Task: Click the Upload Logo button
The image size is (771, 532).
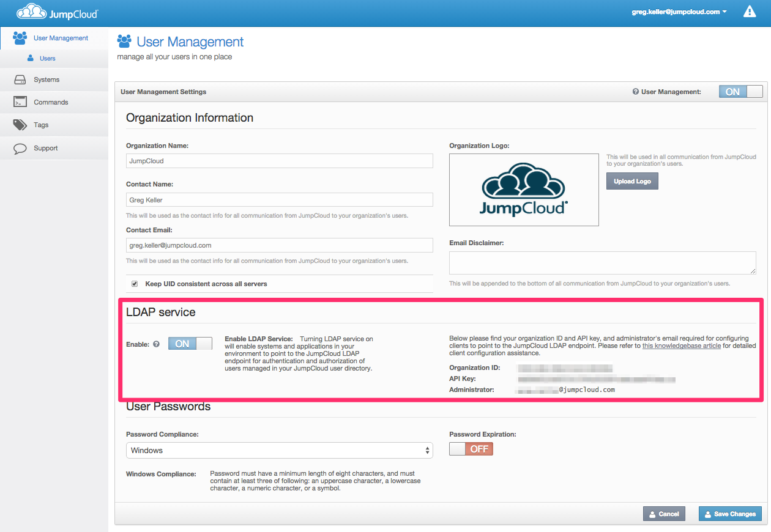Action: click(x=632, y=181)
